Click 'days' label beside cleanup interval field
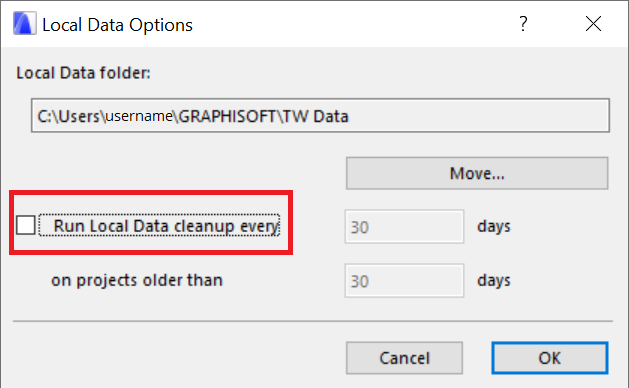 [x=494, y=226]
